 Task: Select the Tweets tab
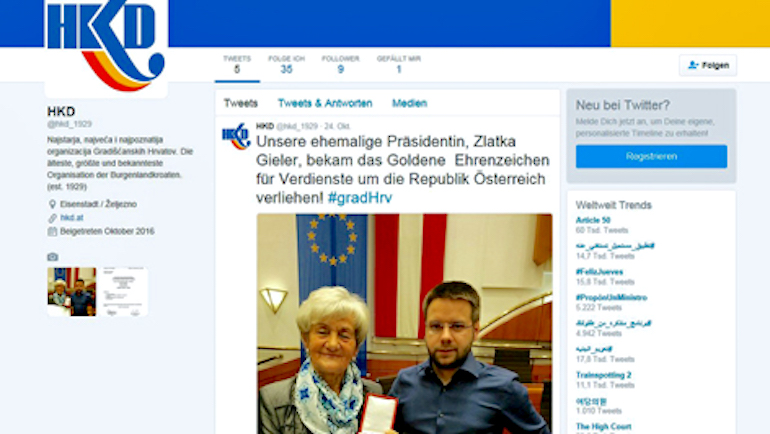click(x=241, y=103)
